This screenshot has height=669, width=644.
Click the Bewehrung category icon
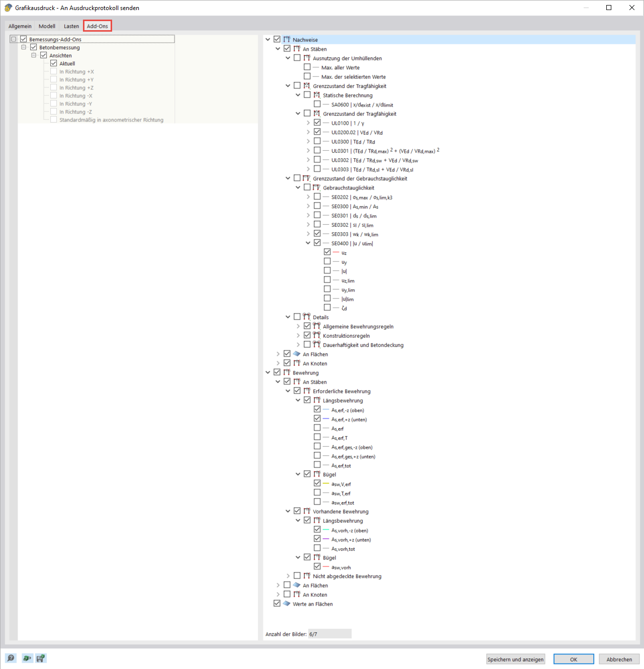(287, 372)
